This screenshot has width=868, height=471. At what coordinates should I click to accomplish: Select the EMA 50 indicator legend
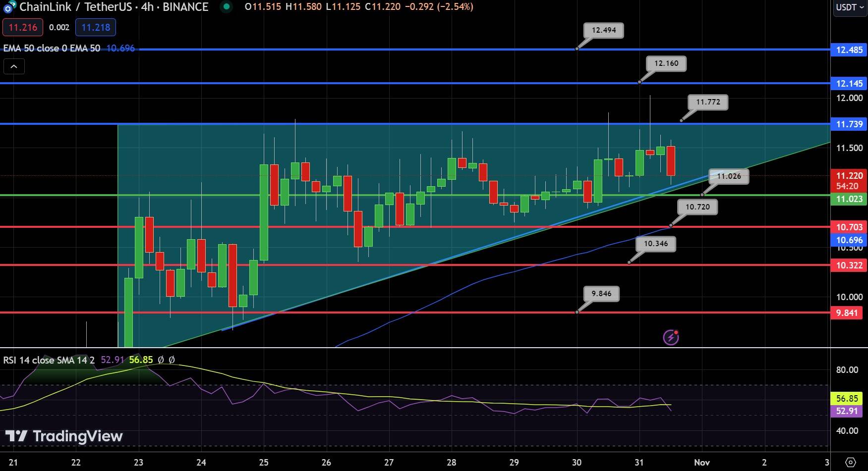tap(52, 49)
